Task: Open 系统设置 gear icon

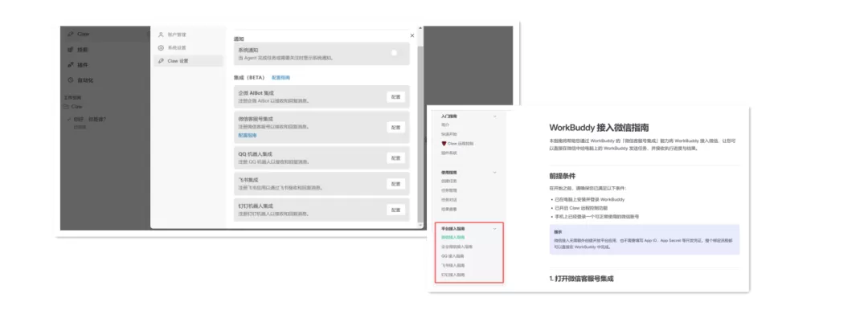Action: tap(161, 47)
